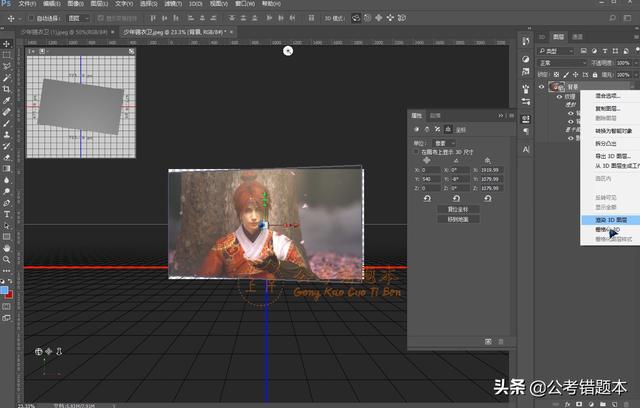640x408 pixels.
Task: Click the 复位坐标 button in Properties
Action: point(458,209)
